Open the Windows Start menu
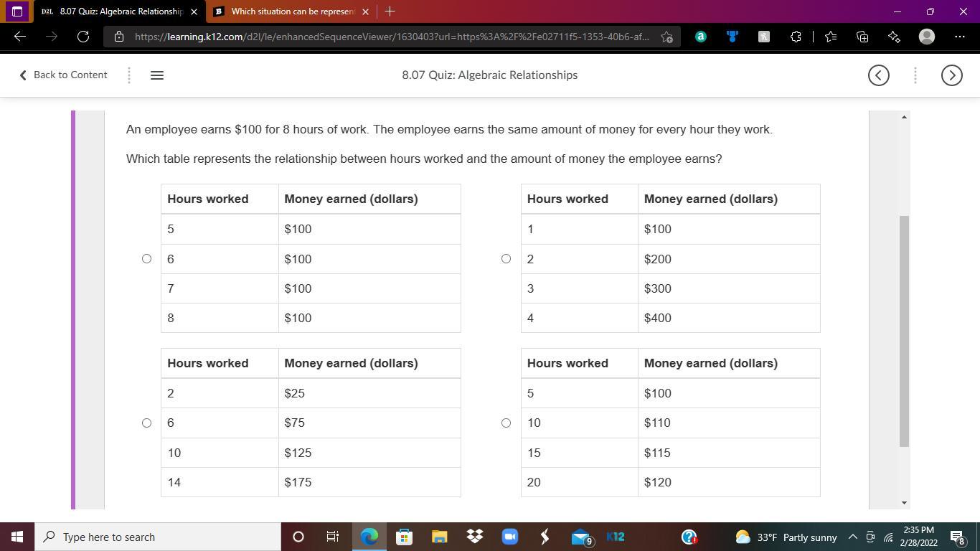 point(17,537)
